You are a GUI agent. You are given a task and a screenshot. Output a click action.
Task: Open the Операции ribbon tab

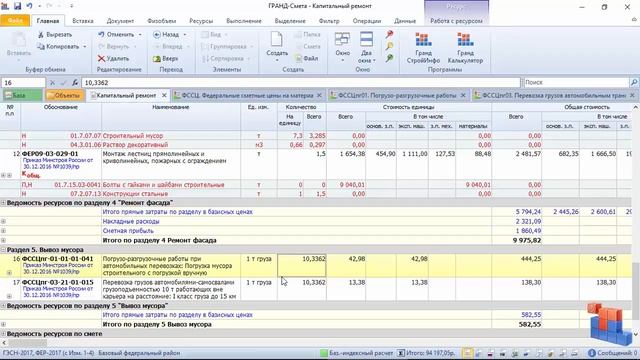[367, 21]
